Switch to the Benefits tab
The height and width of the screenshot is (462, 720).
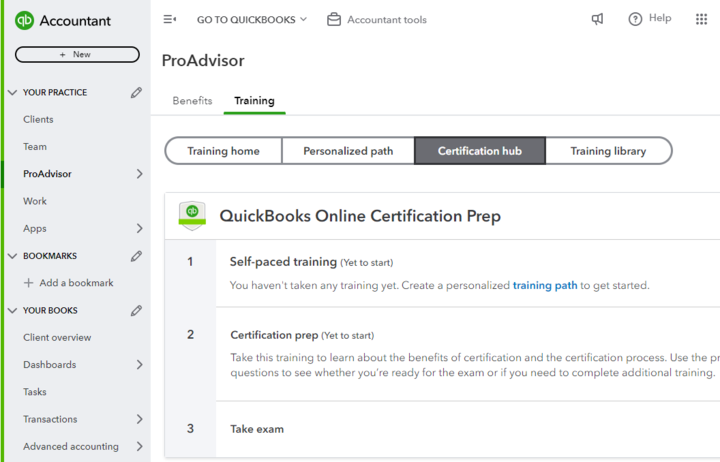pyautogui.click(x=192, y=101)
